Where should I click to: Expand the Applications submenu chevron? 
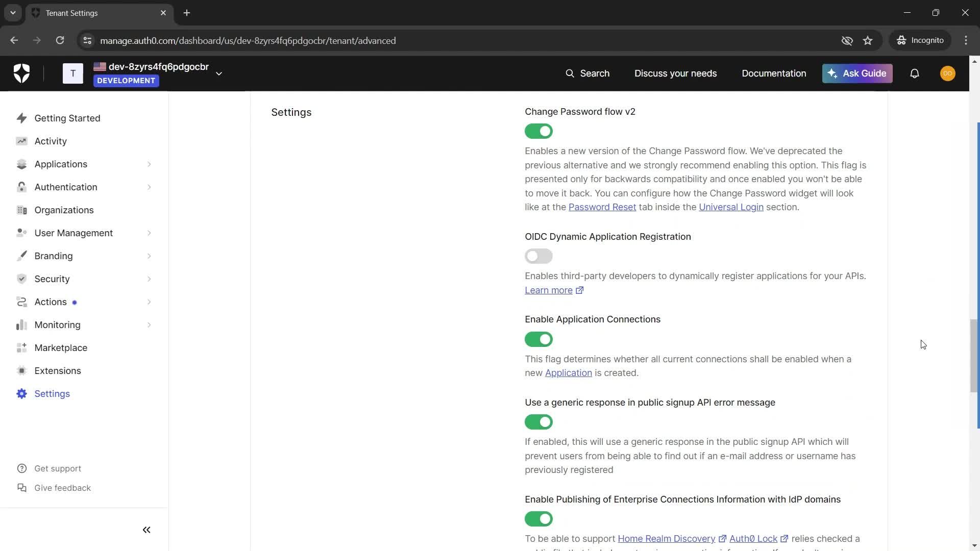[149, 164]
